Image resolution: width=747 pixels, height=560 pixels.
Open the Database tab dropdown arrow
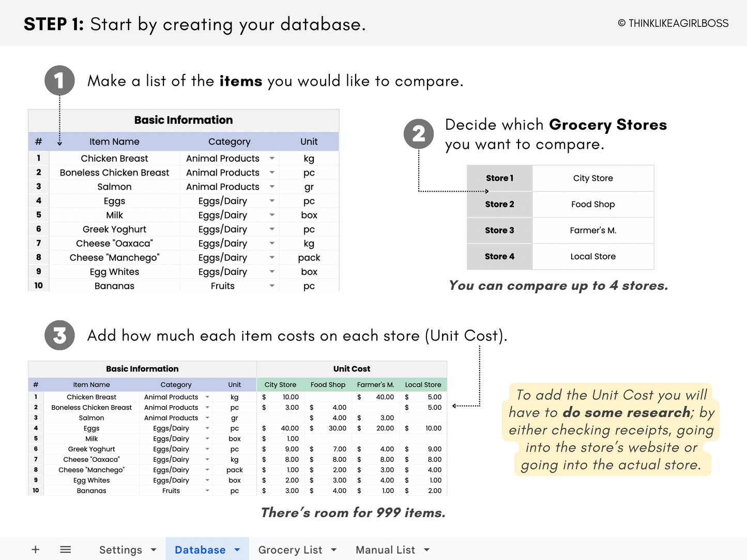237,550
